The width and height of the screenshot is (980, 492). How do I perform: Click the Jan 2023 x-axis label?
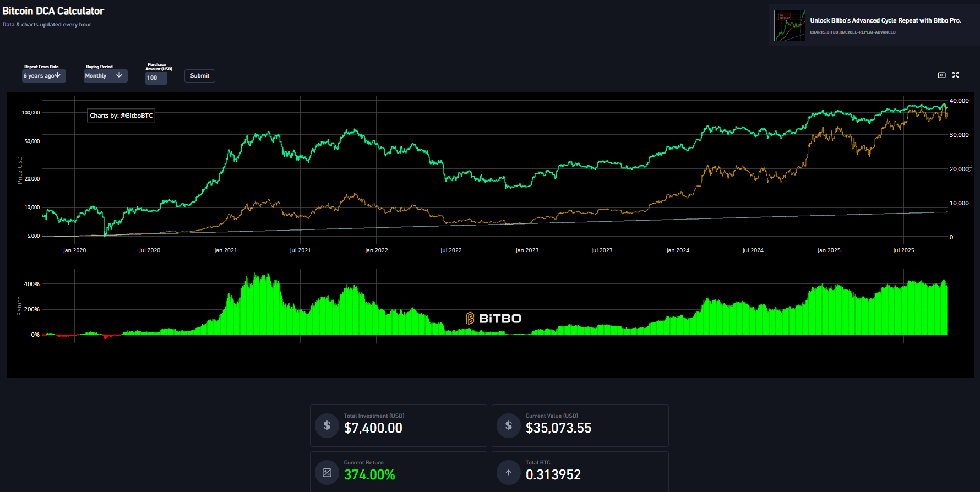(527, 250)
